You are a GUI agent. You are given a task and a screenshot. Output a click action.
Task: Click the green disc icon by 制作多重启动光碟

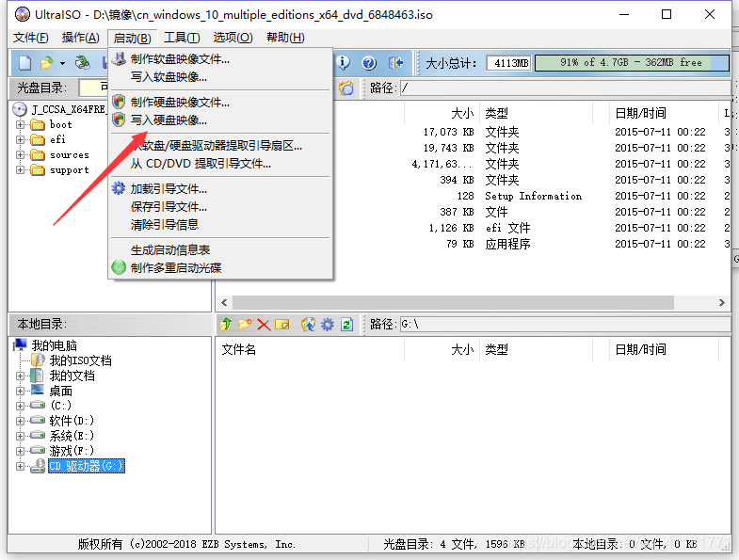coord(119,267)
